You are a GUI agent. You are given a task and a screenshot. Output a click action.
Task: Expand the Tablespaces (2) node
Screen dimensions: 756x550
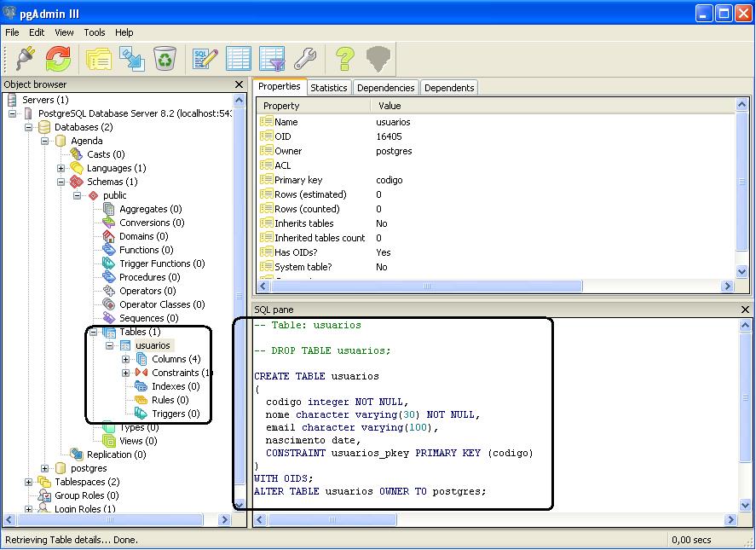(x=28, y=482)
